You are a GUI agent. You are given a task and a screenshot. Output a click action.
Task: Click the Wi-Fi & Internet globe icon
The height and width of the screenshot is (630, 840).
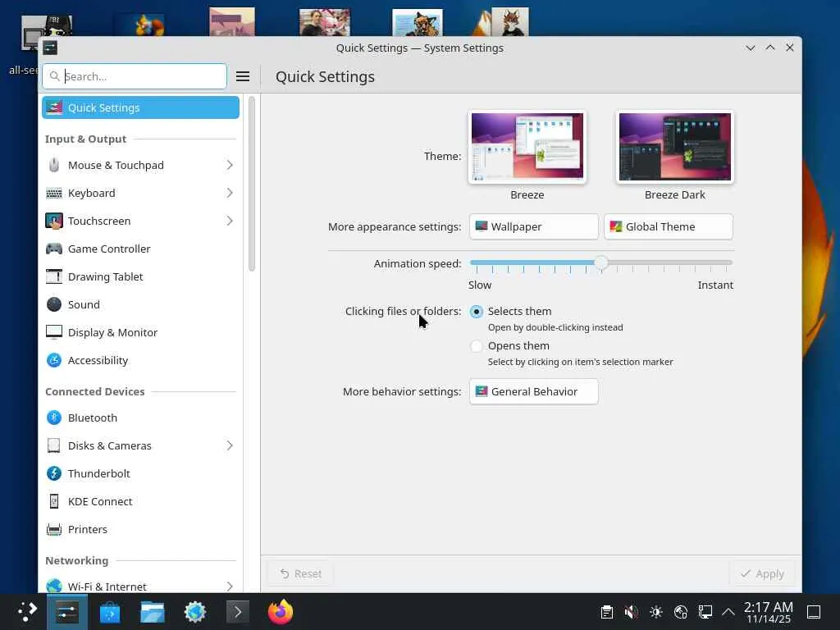tap(53, 586)
